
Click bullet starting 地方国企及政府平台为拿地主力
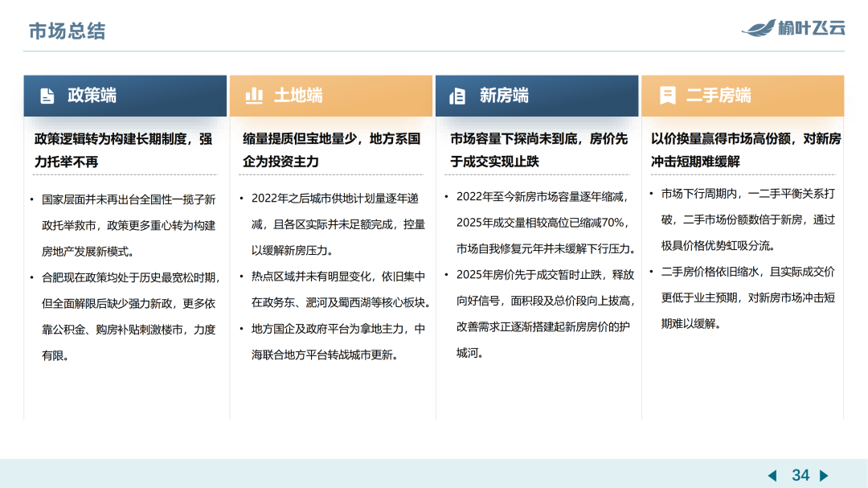click(x=334, y=342)
